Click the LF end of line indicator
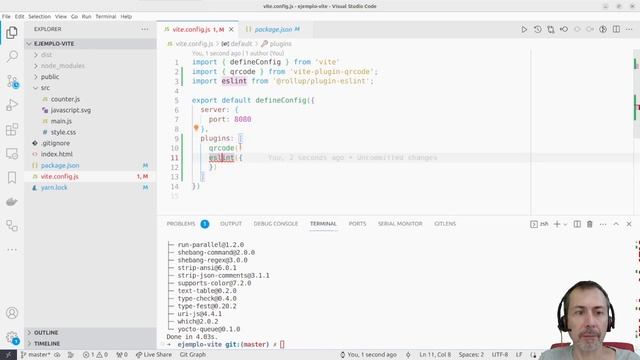 point(519,355)
